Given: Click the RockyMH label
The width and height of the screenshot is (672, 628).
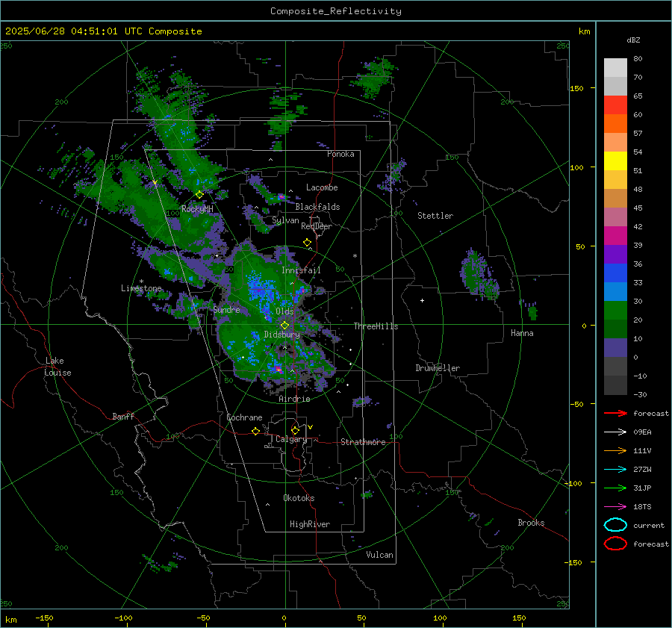Looking at the screenshot, I should pyautogui.click(x=197, y=209).
